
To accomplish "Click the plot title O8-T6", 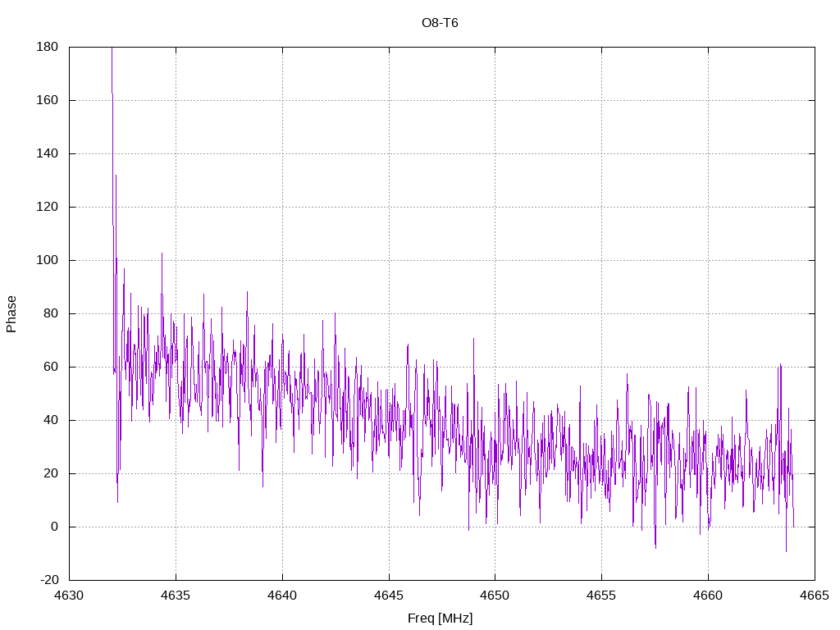I will (x=440, y=23).
